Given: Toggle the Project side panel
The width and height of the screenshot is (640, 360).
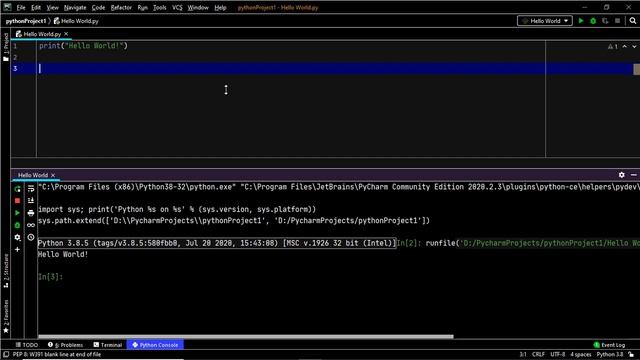Looking at the screenshot, I should click(x=6, y=46).
